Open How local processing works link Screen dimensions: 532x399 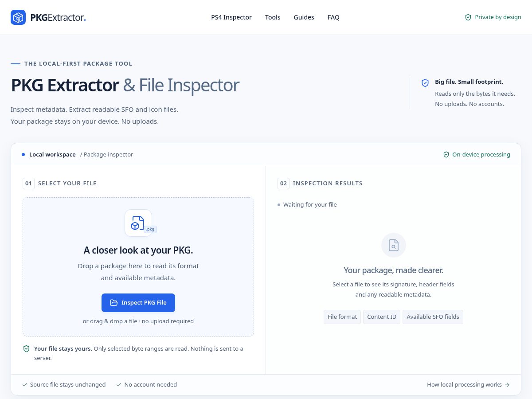click(468, 385)
